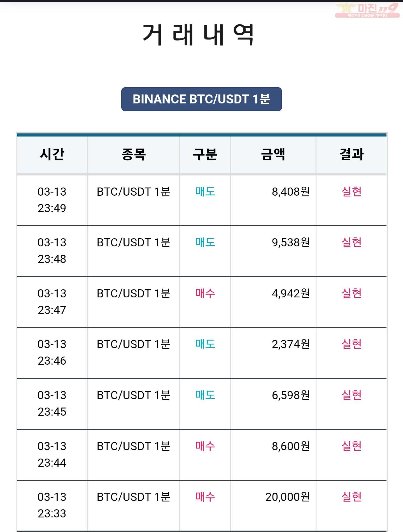Image resolution: width=403 pixels, height=532 pixels.
Task: Click the 9,538원 amount cell
Action: [273, 251]
